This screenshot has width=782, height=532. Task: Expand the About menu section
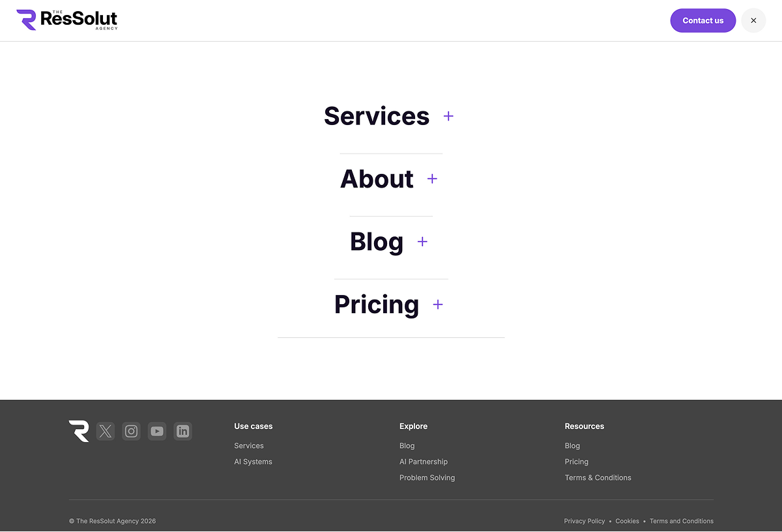pos(432,178)
